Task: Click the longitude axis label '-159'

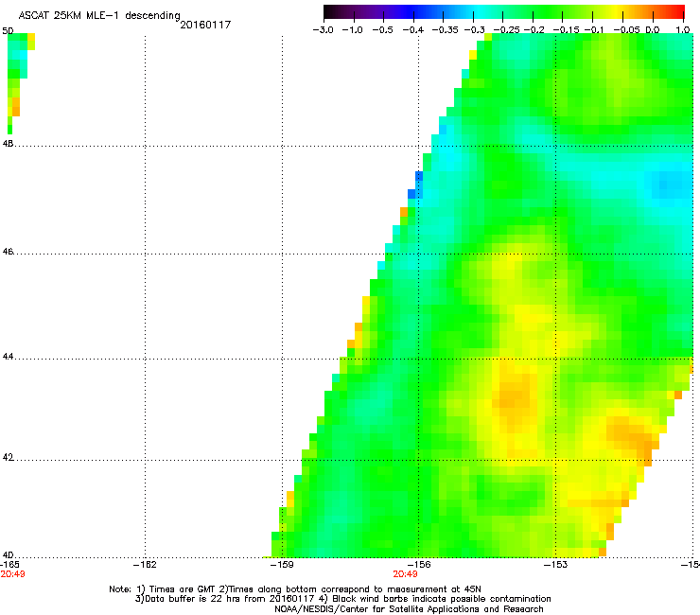Action: pyautogui.click(x=282, y=565)
